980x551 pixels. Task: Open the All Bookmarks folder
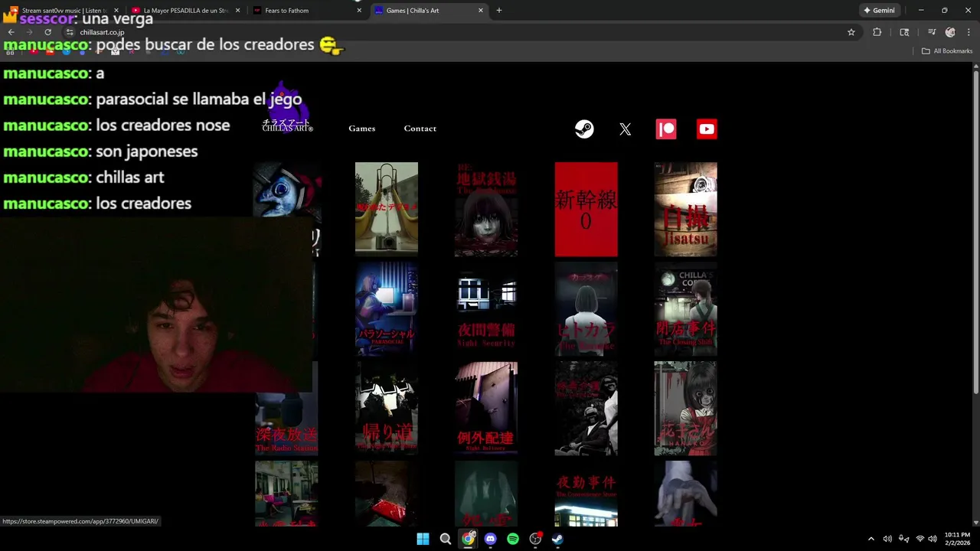[947, 51]
